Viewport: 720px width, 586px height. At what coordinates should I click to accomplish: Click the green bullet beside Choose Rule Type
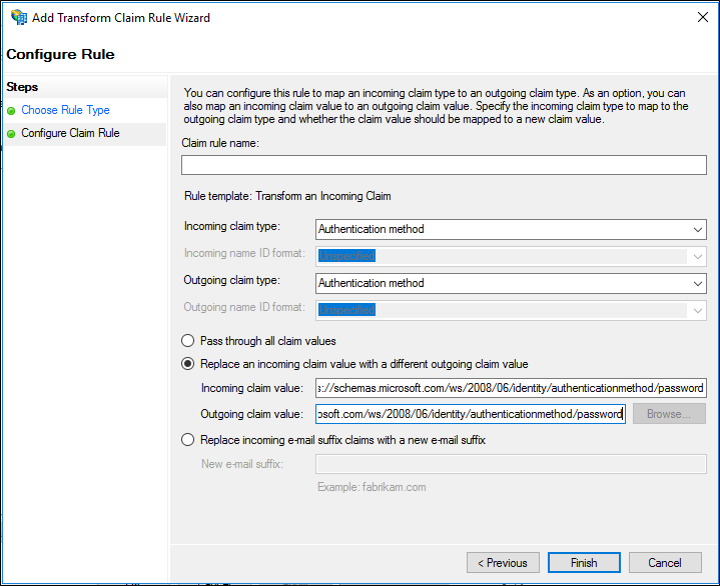point(11,111)
